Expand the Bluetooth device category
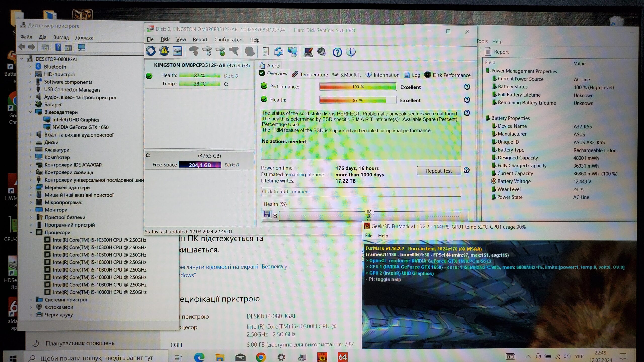 30,67
